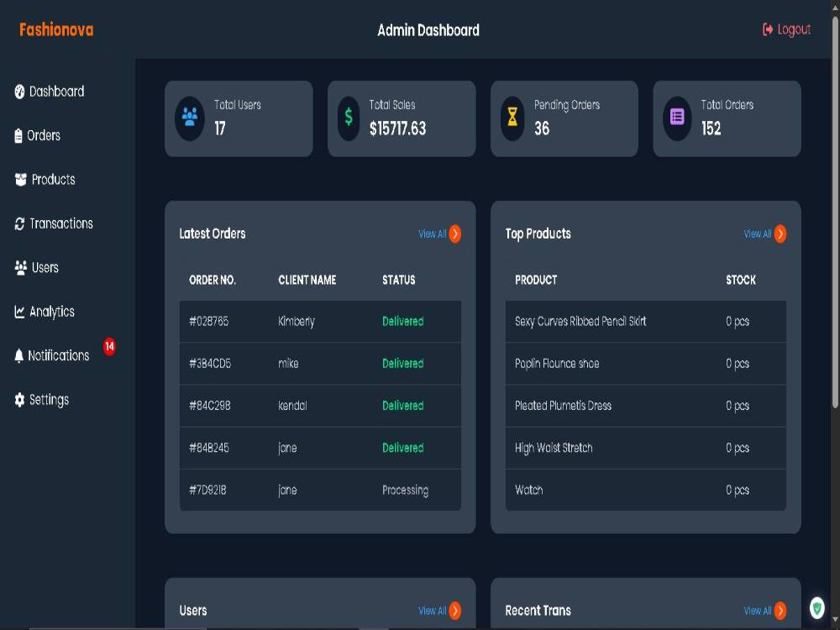Click Pleated Plumetis Dress product
This screenshot has width=840, height=630.
[x=563, y=406]
